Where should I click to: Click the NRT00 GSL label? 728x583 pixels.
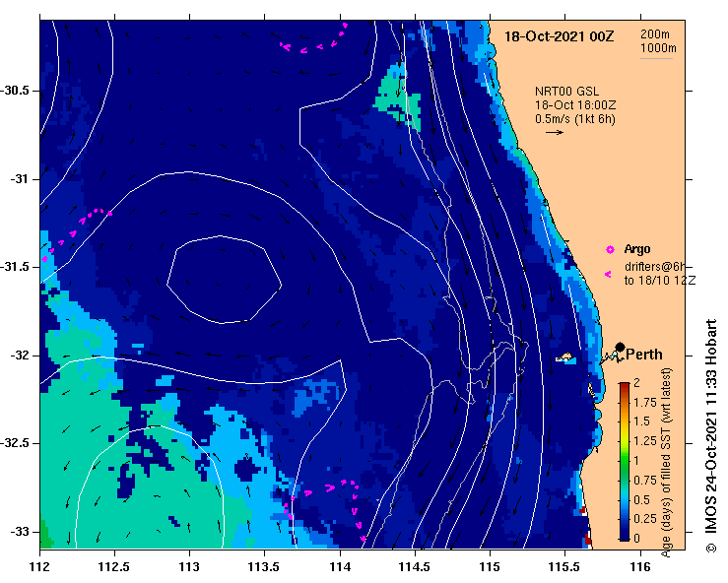click(566, 92)
